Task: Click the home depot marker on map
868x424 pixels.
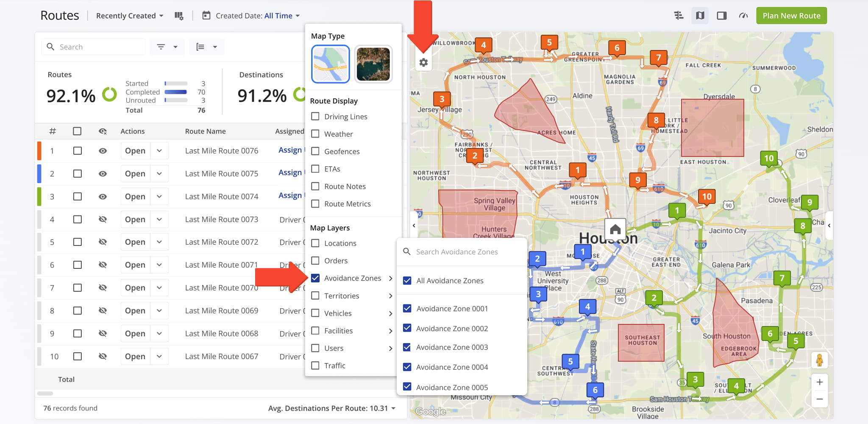Action: point(615,229)
